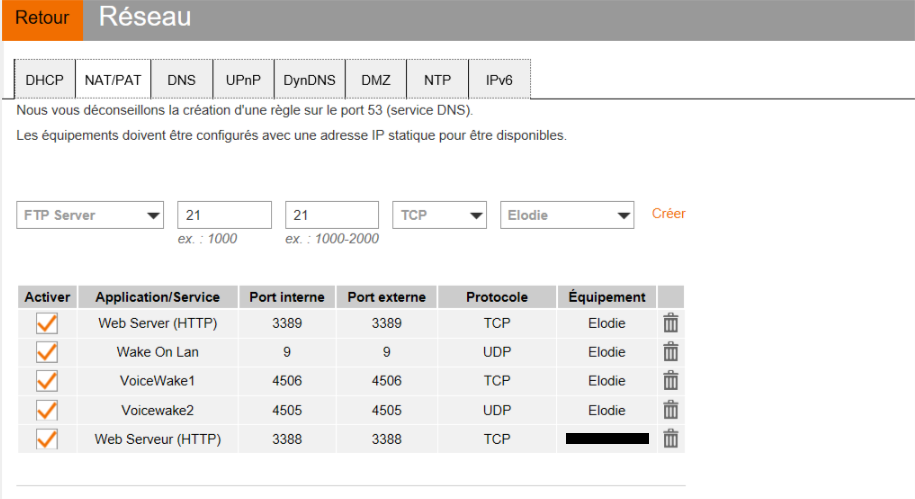
Task: Click the Créer link to add rule
Action: [669, 214]
